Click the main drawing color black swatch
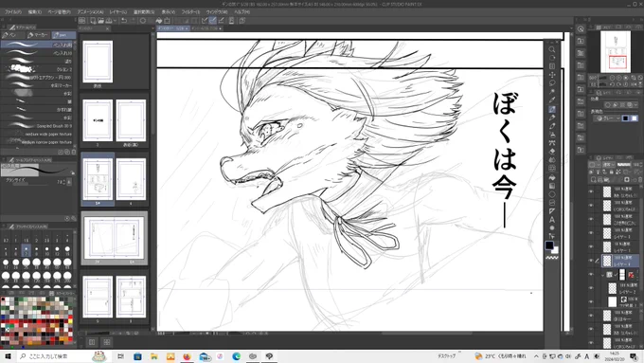Image resolution: width=644 pixels, height=363 pixels. pos(549,245)
